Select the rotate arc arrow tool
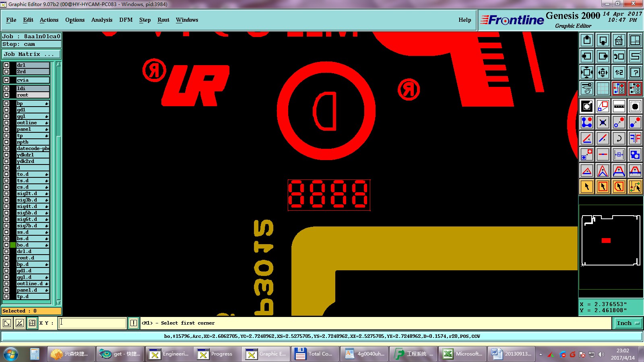The image size is (644, 362). click(619, 138)
